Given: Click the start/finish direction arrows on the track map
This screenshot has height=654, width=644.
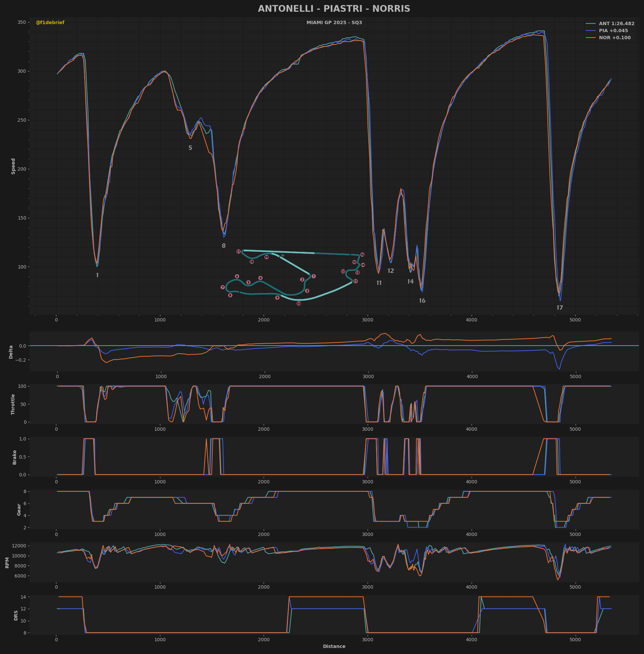Looking at the screenshot, I should 282,255.
